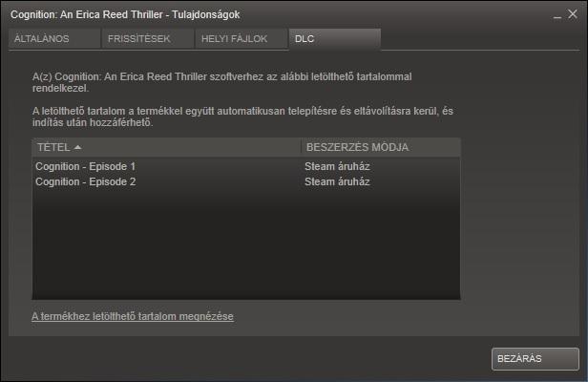
Task: Click Steam áruház beside Episode 2
Action: pos(337,181)
